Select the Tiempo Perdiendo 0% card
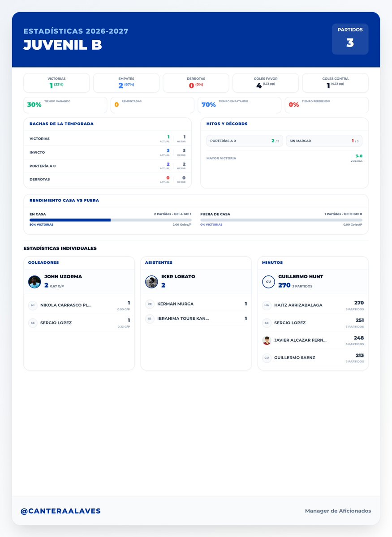Viewport: 392px width, 537px height. coord(327,105)
